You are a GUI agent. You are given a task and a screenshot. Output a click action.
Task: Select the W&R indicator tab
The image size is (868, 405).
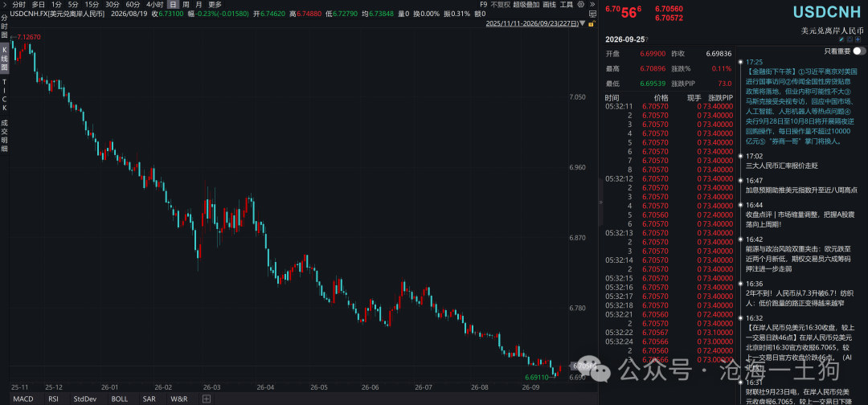coord(178,399)
